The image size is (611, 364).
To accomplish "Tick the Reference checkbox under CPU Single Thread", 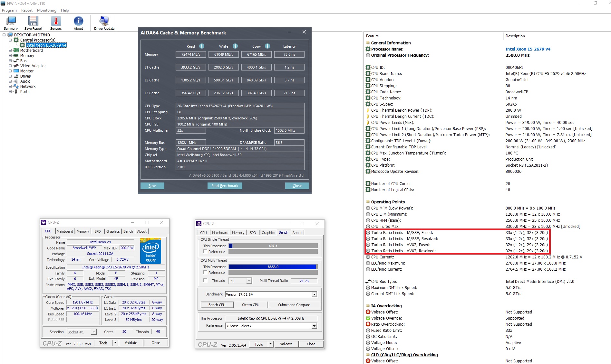I will pos(205,251).
